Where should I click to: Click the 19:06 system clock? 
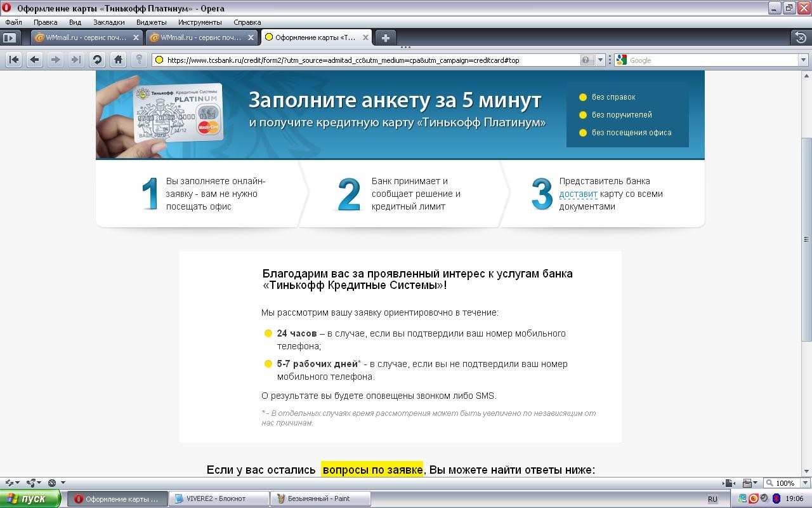click(794, 499)
